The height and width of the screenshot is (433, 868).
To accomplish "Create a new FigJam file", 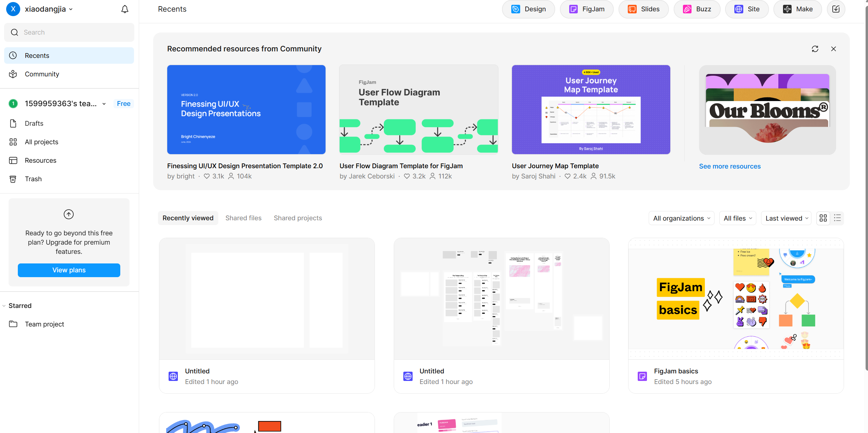I will coord(587,9).
